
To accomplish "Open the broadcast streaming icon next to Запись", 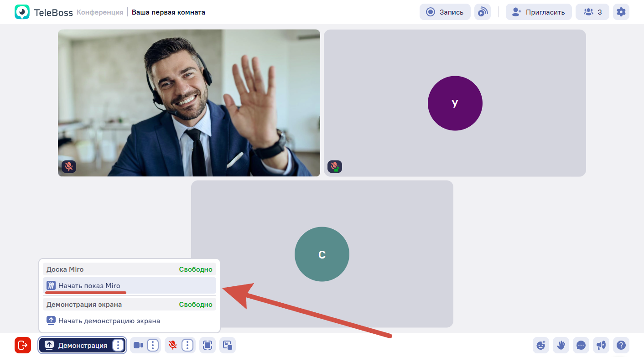I will coord(483,12).
